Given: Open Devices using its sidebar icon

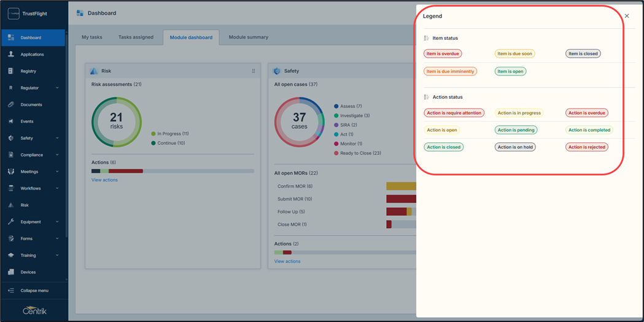Looking at the screenshot, I should 11,272.
